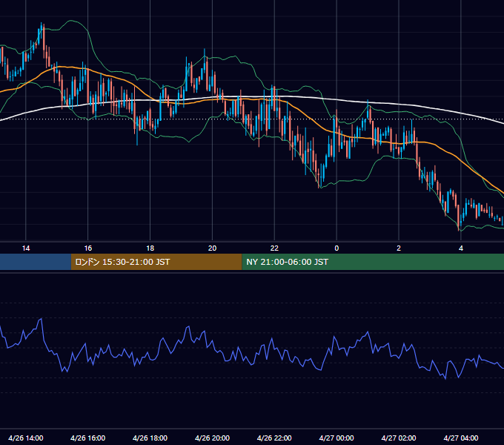Click the London session bar 15:30-21:00 JST

[156, 262]
